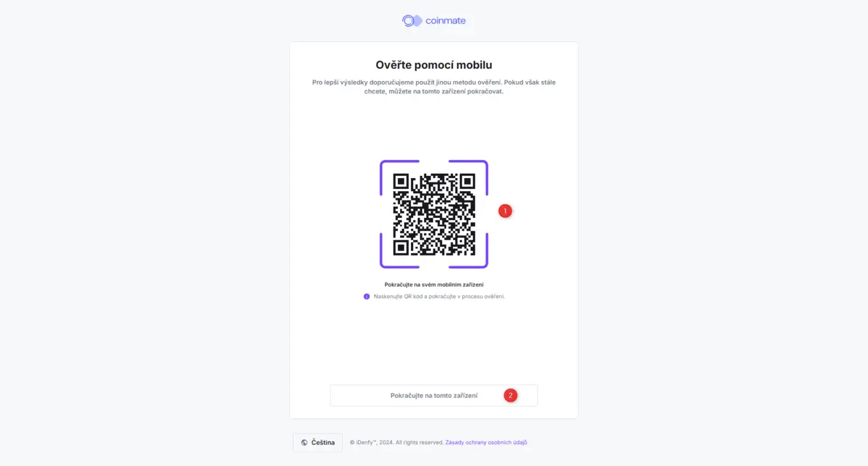Click the purple top-left corner bracket of QR frame
Screen dimensions: 868x466
pyautogui.click(x=391, y=171)
